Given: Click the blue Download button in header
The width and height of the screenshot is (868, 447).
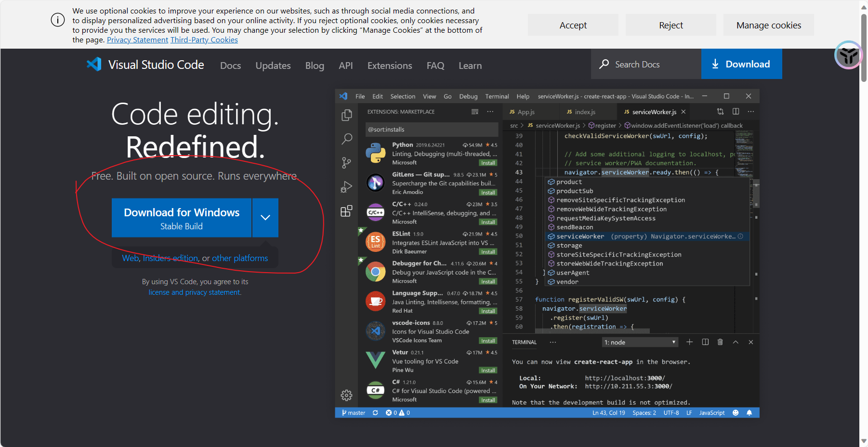Looking at the screenshot, I should (741, 64).
